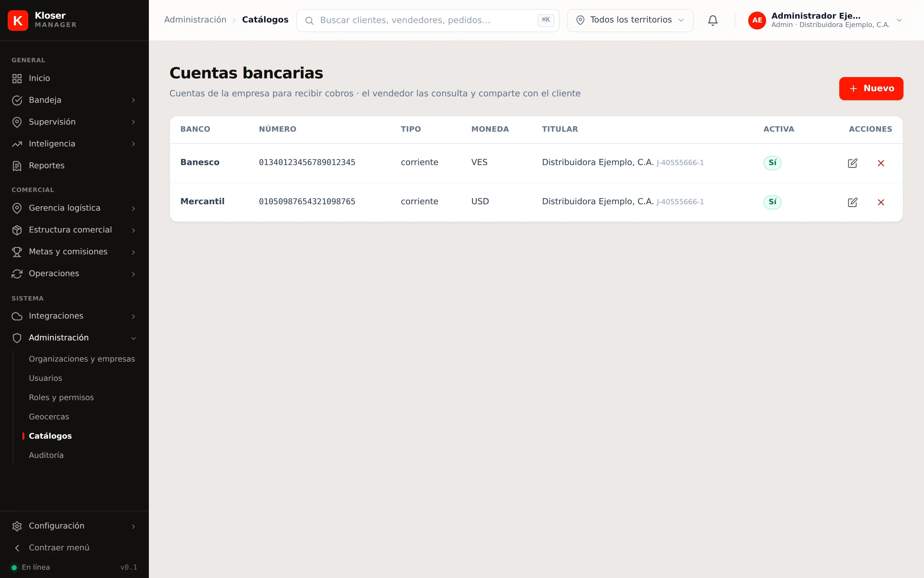Expand the Bandeja submenu chevron

[133, 100]
